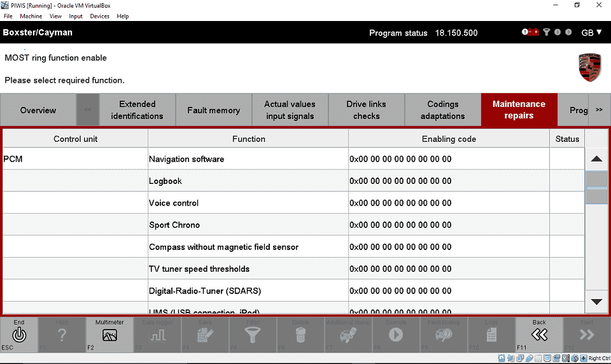
Task: Select the Voice control enabling code cell
Action: (449, 203)
